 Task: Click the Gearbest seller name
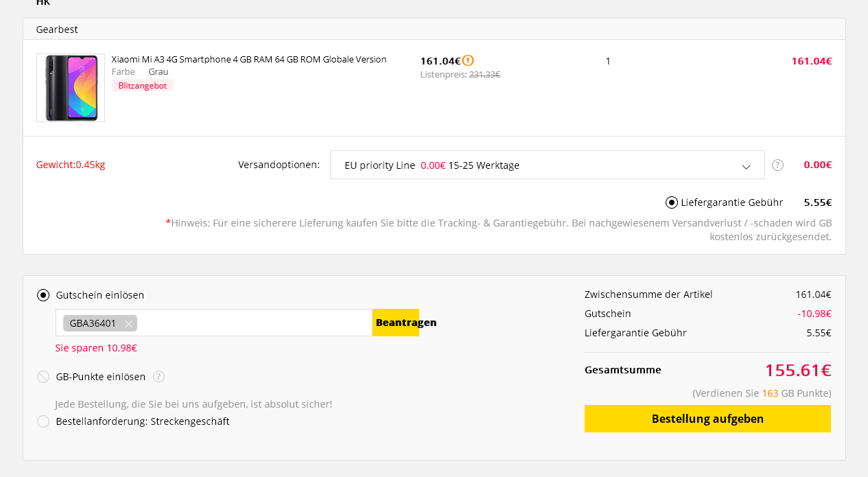tap(57, 30)
